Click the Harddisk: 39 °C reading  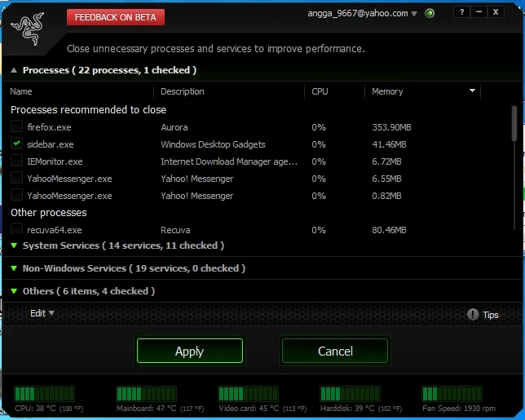click(x=361, y=409)
